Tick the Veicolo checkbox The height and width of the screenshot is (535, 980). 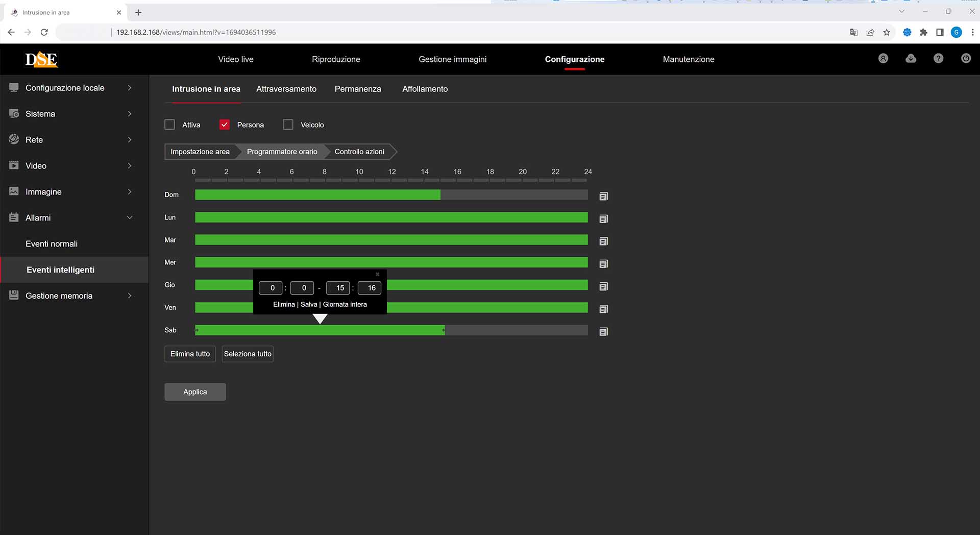point(288,125)
